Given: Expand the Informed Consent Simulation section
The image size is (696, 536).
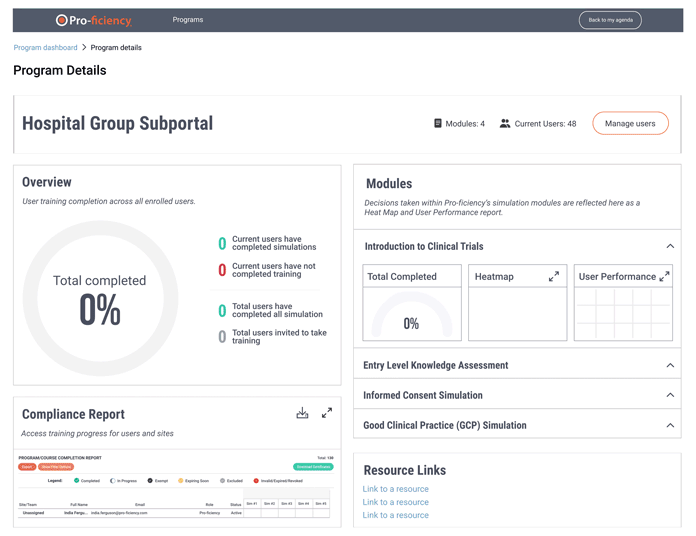Looking at the screenshot, I should (670, 396).
